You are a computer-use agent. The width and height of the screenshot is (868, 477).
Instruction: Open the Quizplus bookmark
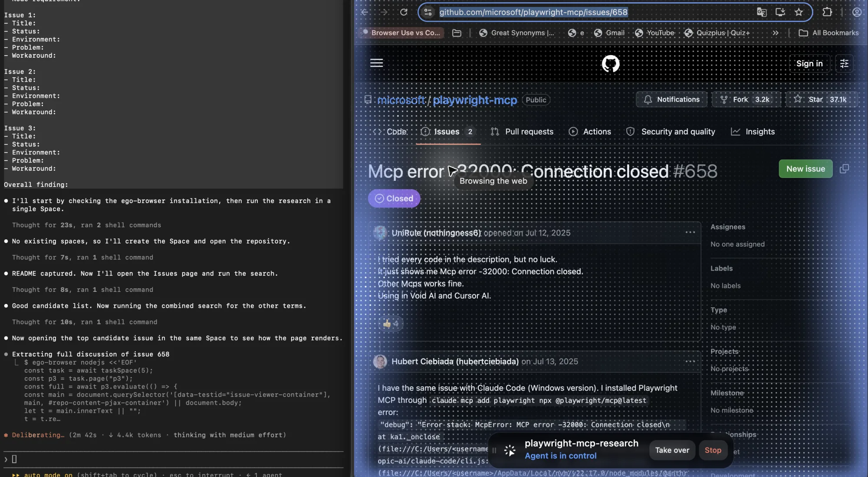(717, 33)
